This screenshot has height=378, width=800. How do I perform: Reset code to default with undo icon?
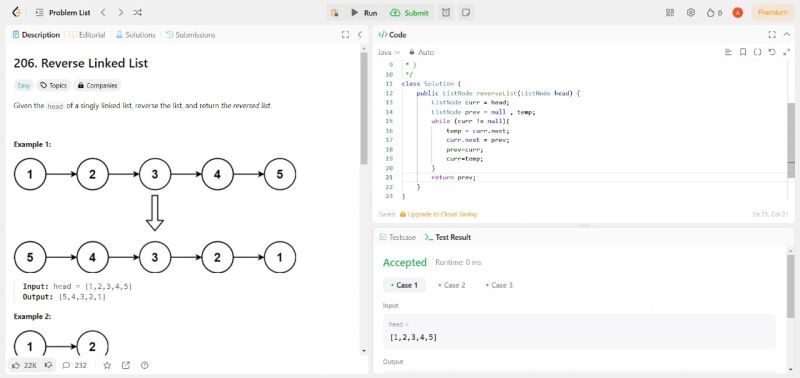[772, 52]
